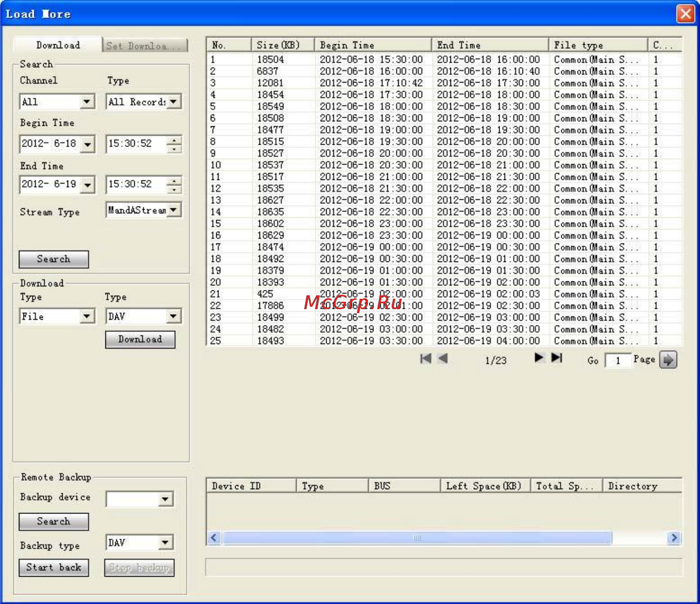
Task: Switch to the Download tab
Action: (x=58, y=45)
